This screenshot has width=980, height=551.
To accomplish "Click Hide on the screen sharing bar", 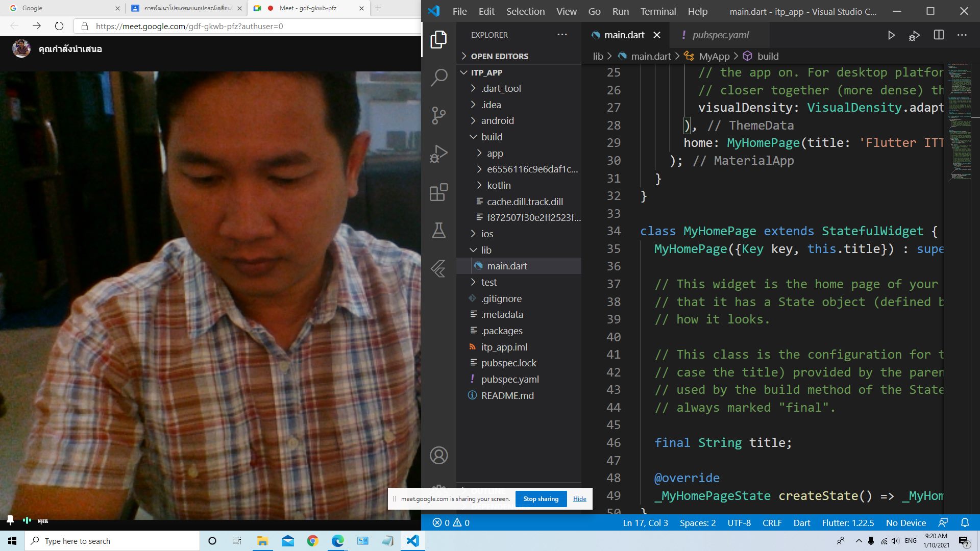I will pos(579,499).
